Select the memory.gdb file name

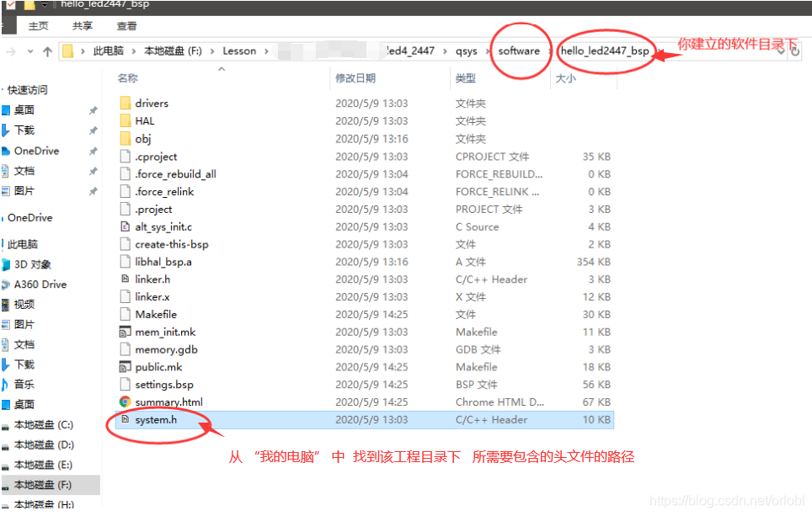coord(166,349)
